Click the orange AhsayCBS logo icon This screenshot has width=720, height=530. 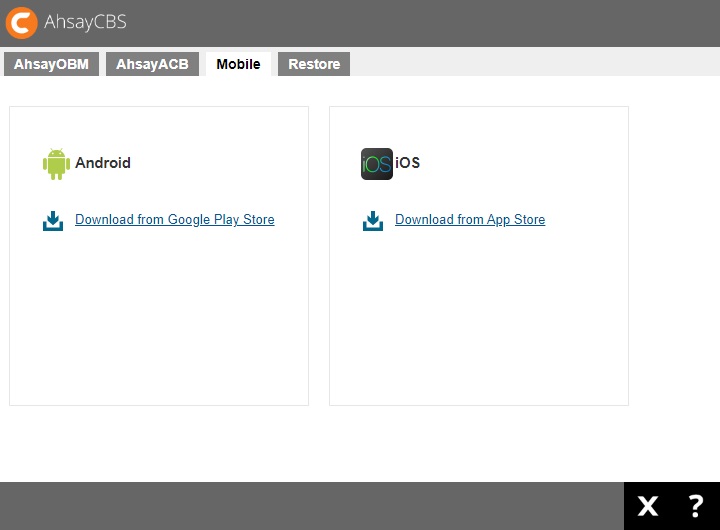tap(21, 22)
